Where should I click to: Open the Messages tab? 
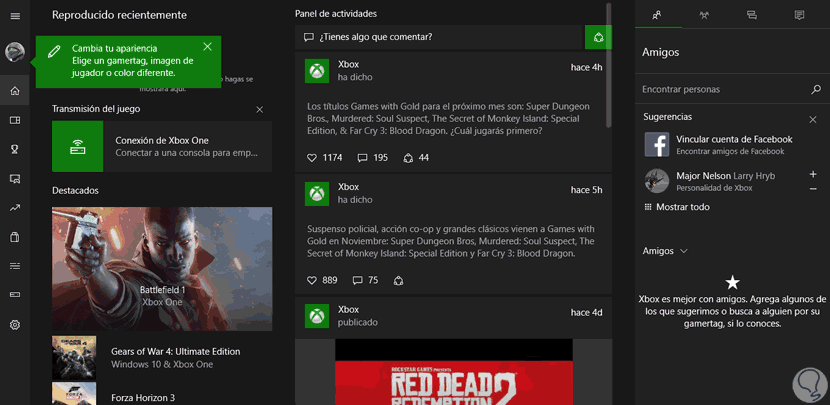tap(752, 15)
